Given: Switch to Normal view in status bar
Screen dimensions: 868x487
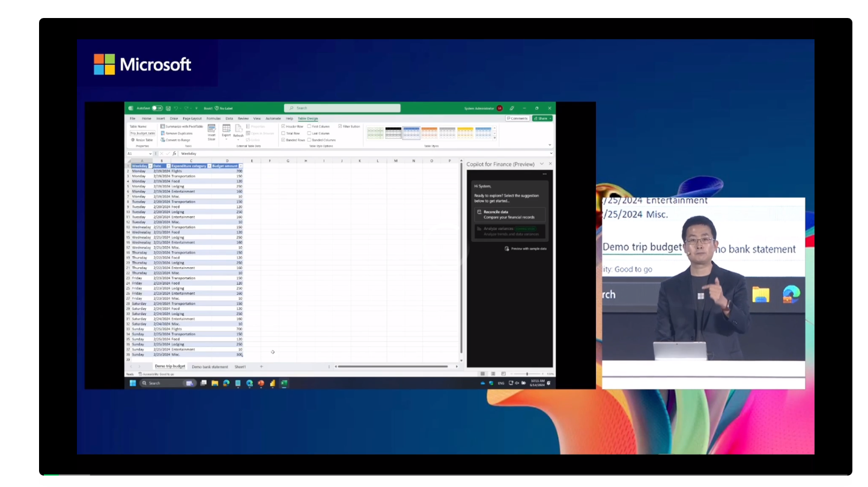Looking at the screenshot, I should pos(484,374).
